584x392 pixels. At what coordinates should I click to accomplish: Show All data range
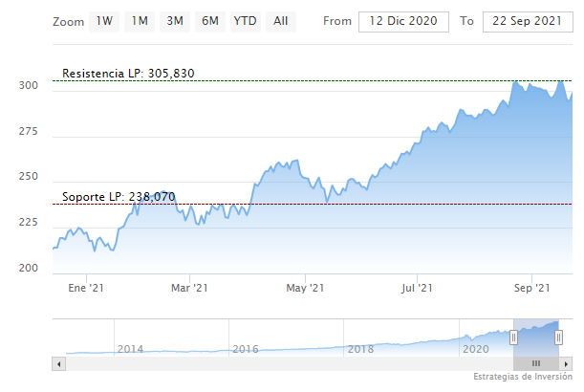pyautogui.click(x=280, y=21)
